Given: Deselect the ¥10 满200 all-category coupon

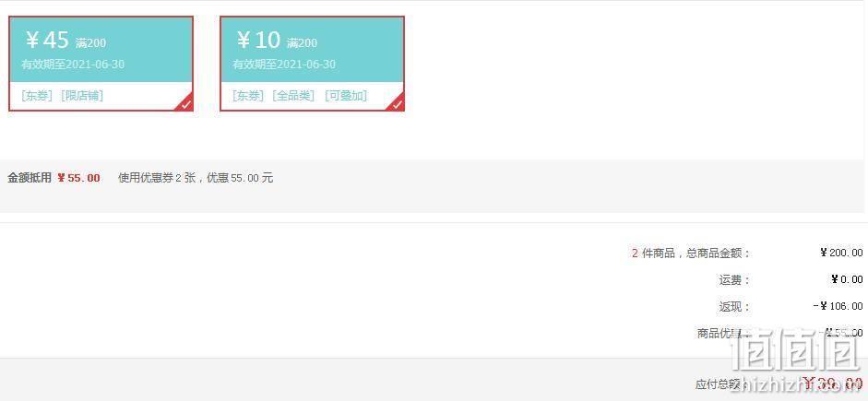Looking at the screenshot, I should [x=312, y=64].
